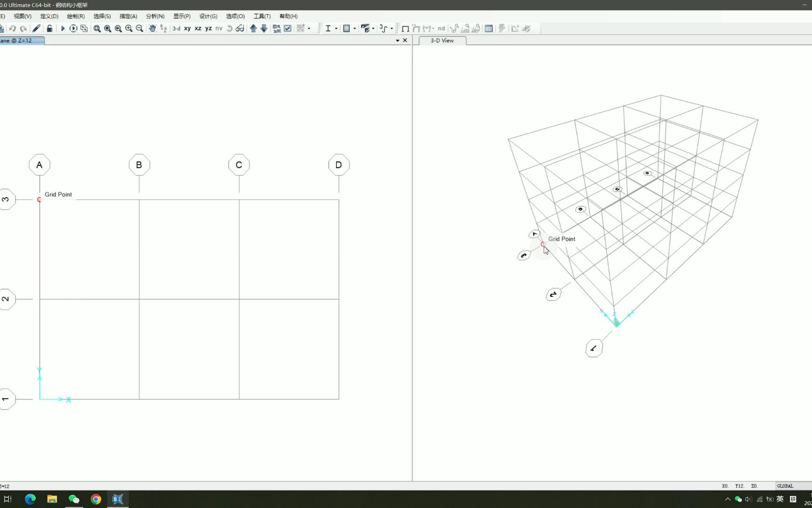Open the dropdown arrow beside the faded assign icon
This screenshot has height=508, width=812.
(x=309, y=29)
